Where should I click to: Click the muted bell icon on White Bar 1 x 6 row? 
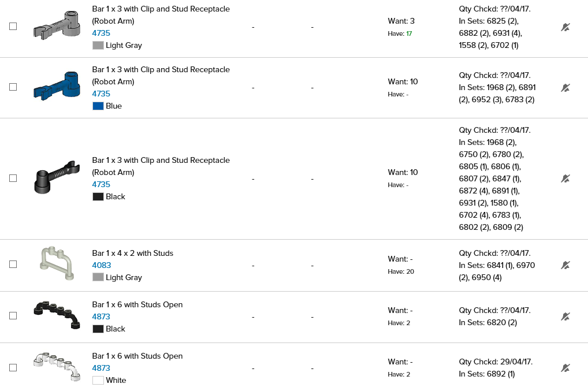tap(565, 368)
